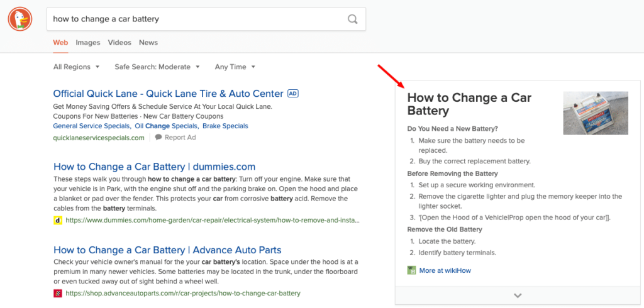Switch to the Videos tab
Screen dimensions: 644x308
[x=119, y=43]
